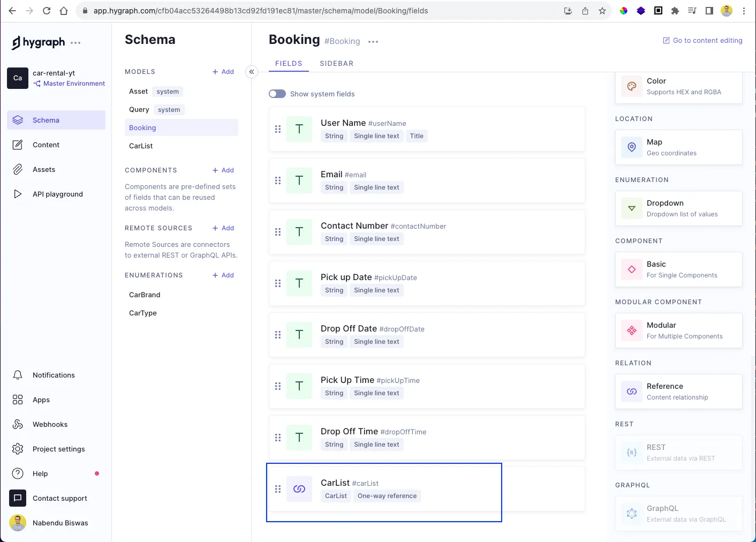Add a Reference relation field
The height and width of the screenshot is (542, 756).
[x=679, y=392]
